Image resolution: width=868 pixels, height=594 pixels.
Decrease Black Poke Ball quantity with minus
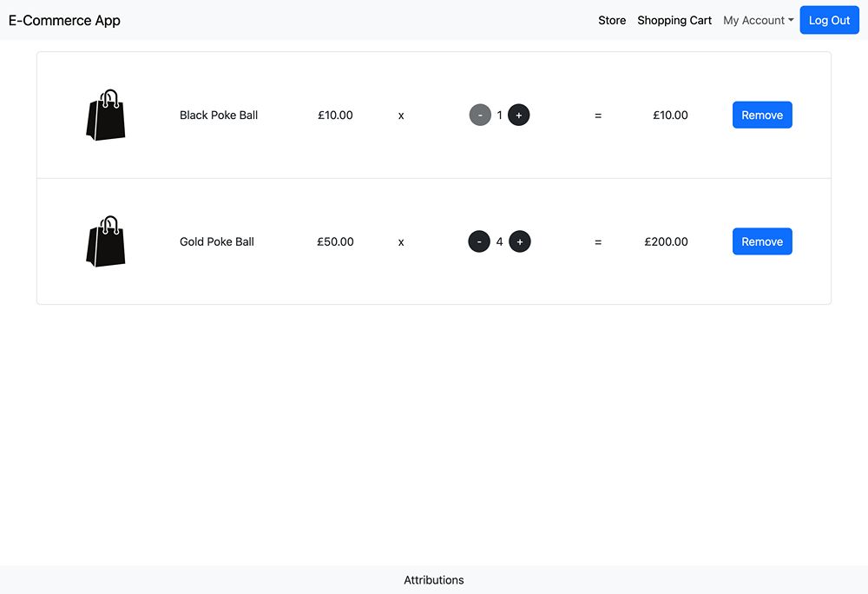click(x=480, y=115)
